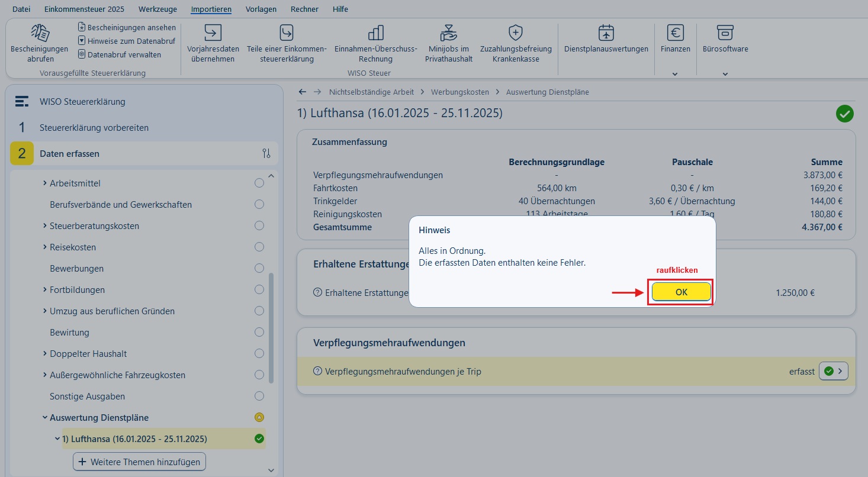Image resolution: width=868 pixels, height=477 pixels.
Task: Expand the Reisekosten node
Action: [x=45, y=247]
